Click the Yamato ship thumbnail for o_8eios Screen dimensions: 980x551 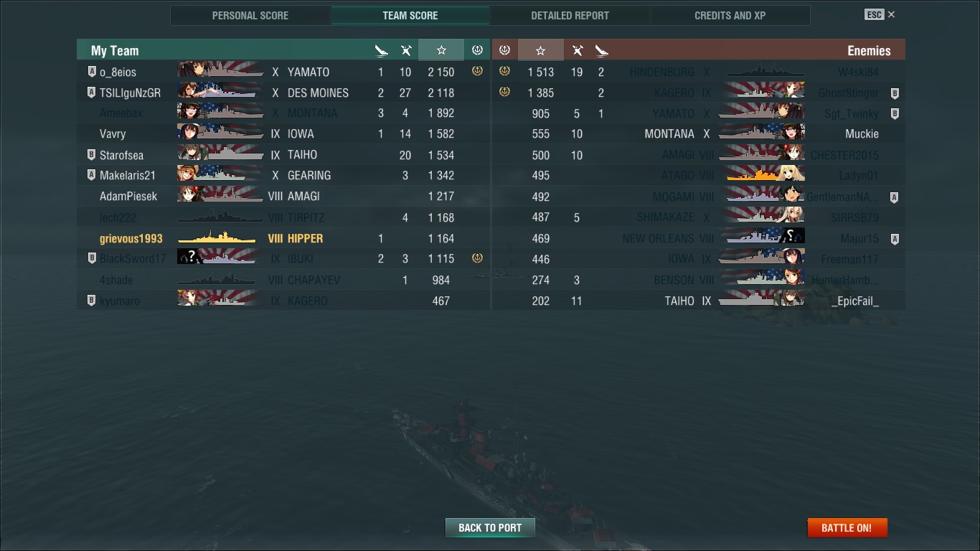click(x=220, y=71)
